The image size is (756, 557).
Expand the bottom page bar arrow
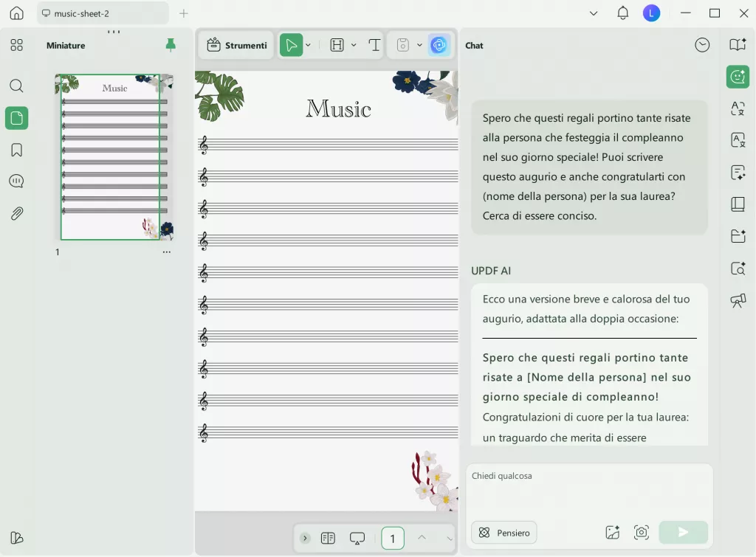pyautogui.click(x=305, y=538)
